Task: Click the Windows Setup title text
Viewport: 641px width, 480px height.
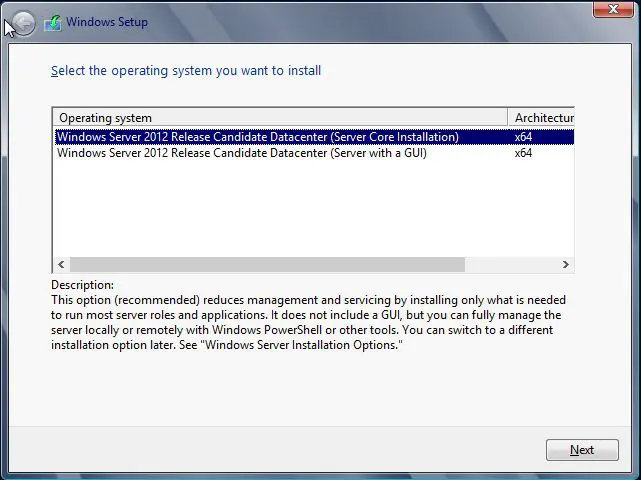Action: click(107, 22)
